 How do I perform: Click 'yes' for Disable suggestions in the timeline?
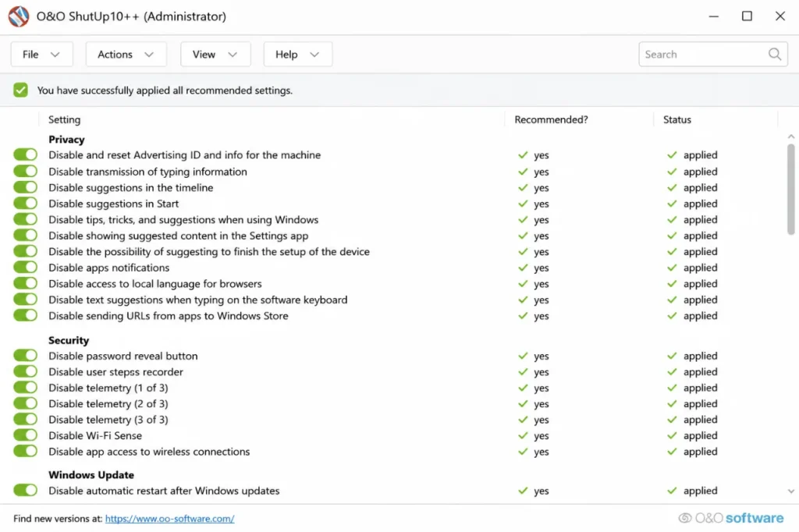[542, 188]
